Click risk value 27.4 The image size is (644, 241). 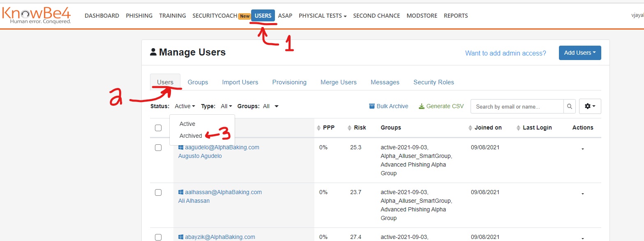(x=356, y=237)
